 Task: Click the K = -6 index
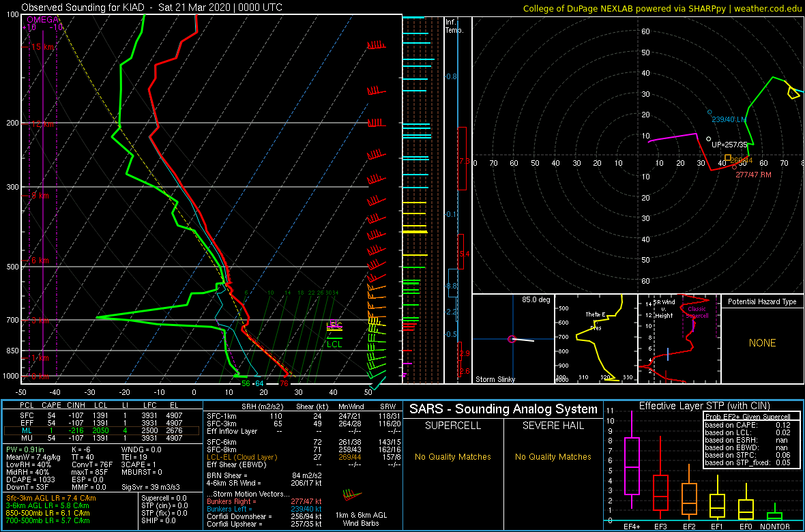click(x=81, y=449)
